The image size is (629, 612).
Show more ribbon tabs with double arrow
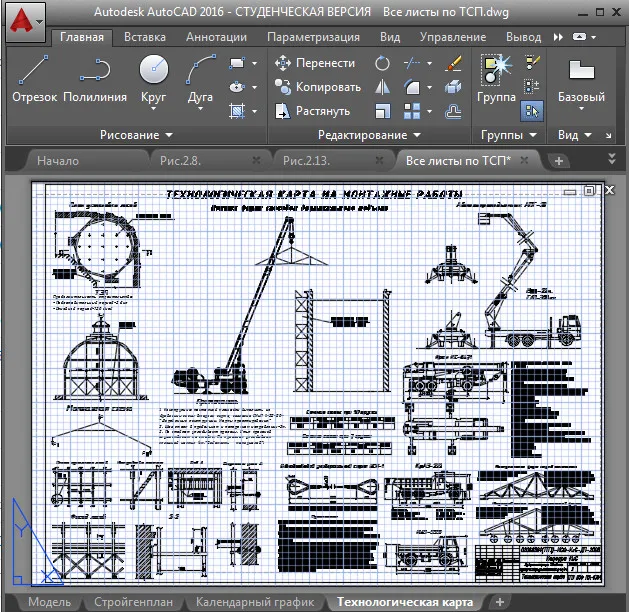click(x=558, y=37)
